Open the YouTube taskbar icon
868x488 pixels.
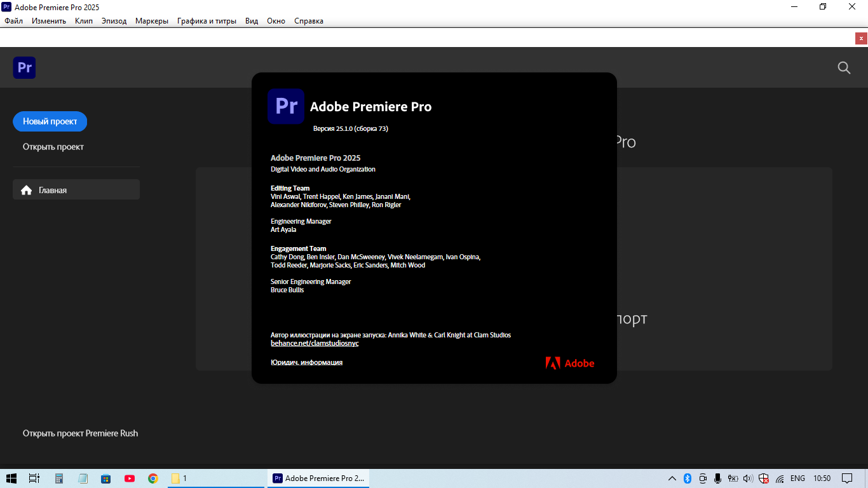(130, 478)
